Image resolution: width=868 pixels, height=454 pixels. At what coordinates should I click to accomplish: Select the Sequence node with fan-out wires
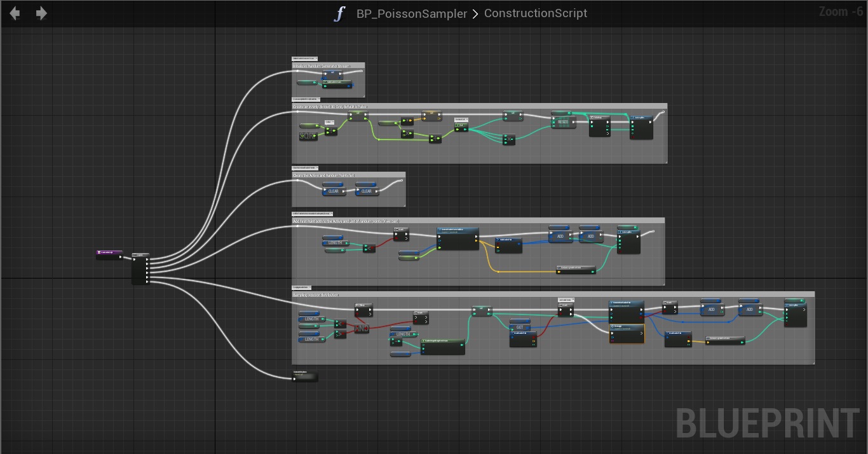[x=141, y=269]
